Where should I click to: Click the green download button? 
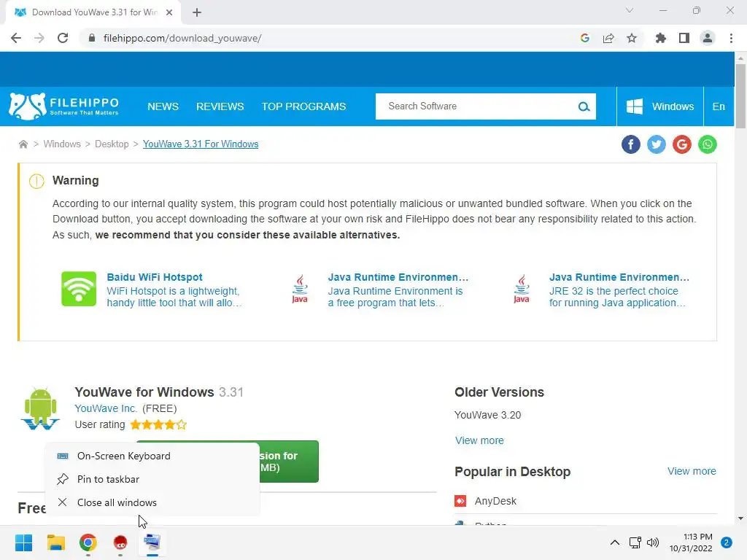[x=289, y=462]
